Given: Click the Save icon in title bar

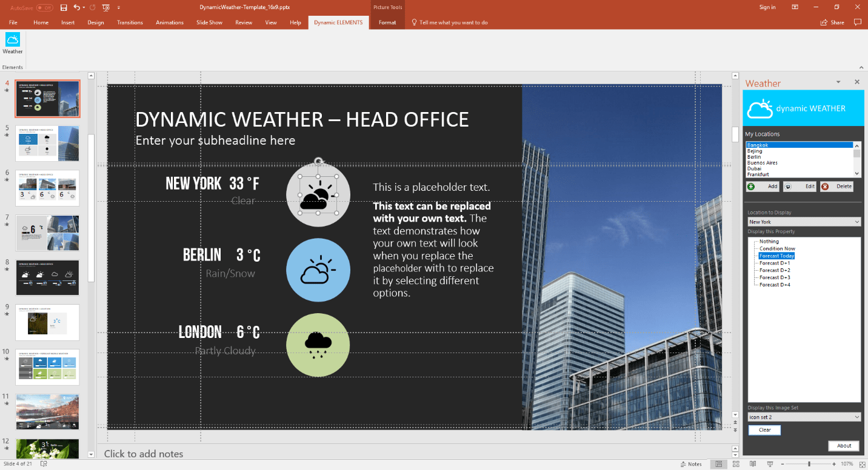Looking at the screenshot, I should pyautogui.click(x=64, y=7).
